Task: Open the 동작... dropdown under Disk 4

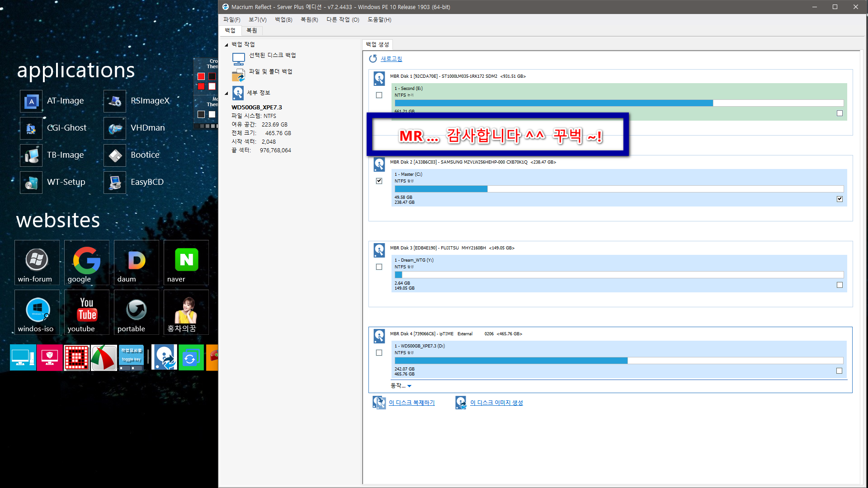Action: pos(401,386)
